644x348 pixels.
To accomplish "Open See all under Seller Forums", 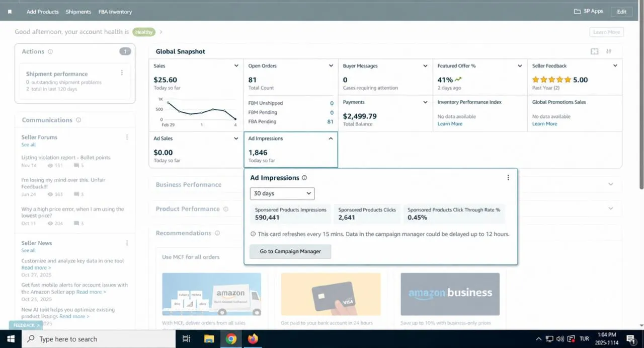I will coord(29,145).
